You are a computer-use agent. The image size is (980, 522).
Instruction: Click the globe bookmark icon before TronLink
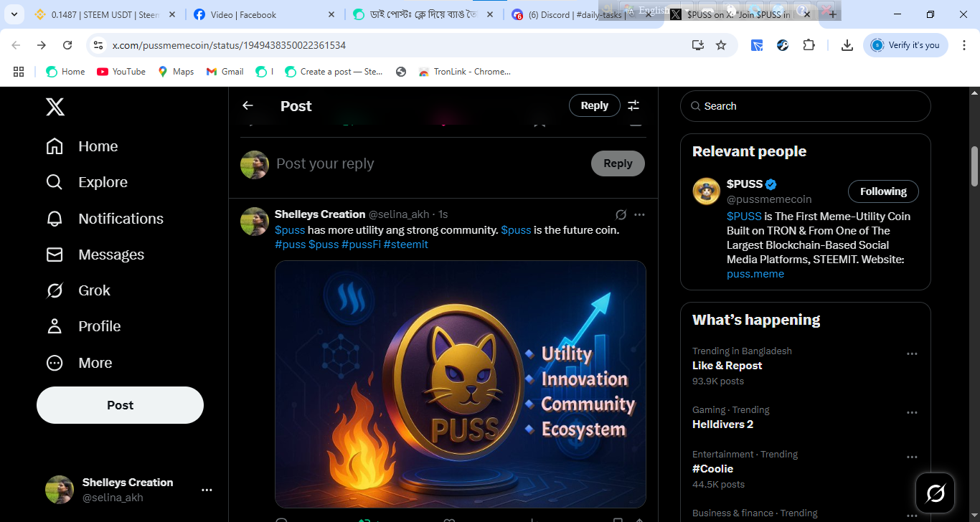coord(401,72)
